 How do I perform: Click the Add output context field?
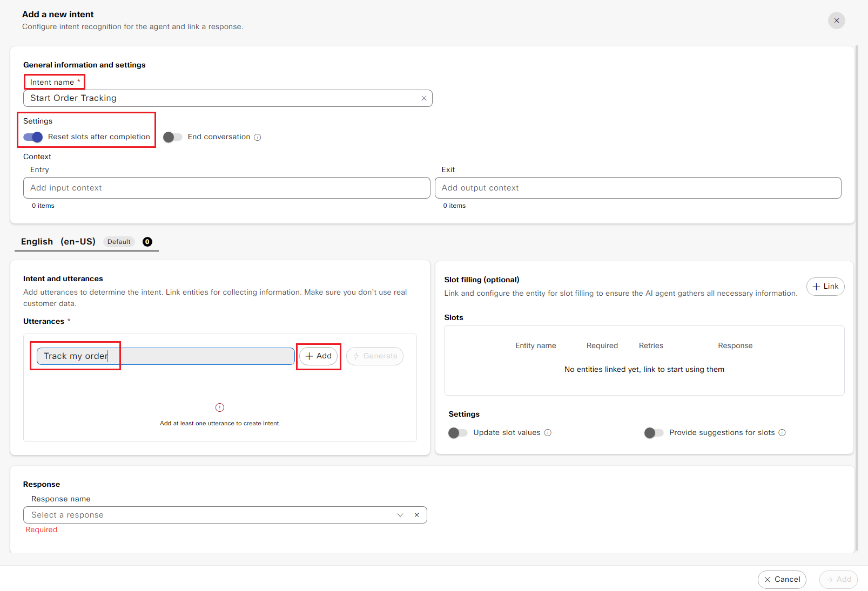click(x=637, y=188)
